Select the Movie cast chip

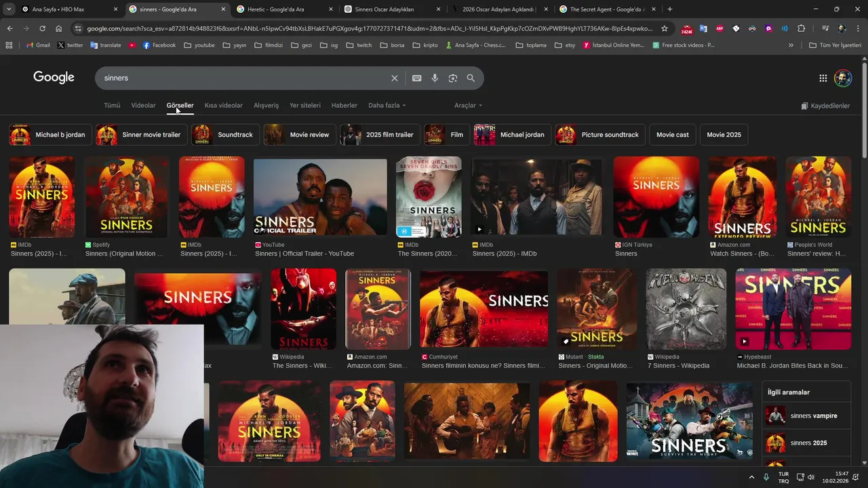point(672,135)
